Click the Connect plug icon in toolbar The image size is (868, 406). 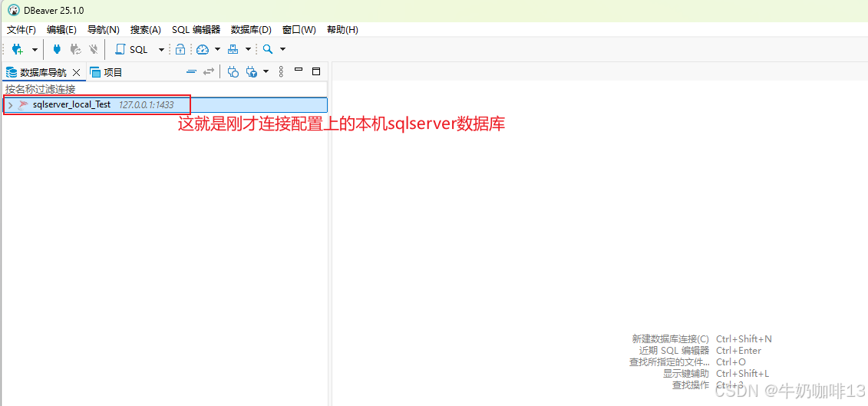[57, 49]
